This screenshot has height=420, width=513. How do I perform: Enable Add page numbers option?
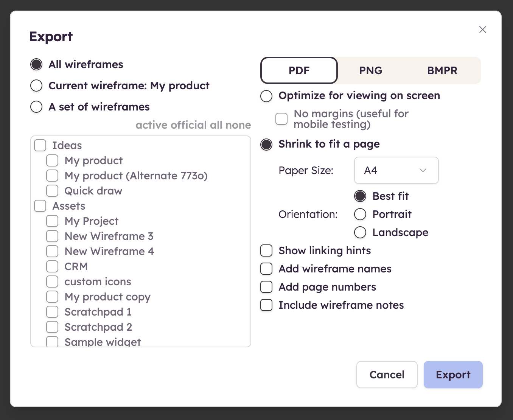(266, 287)
